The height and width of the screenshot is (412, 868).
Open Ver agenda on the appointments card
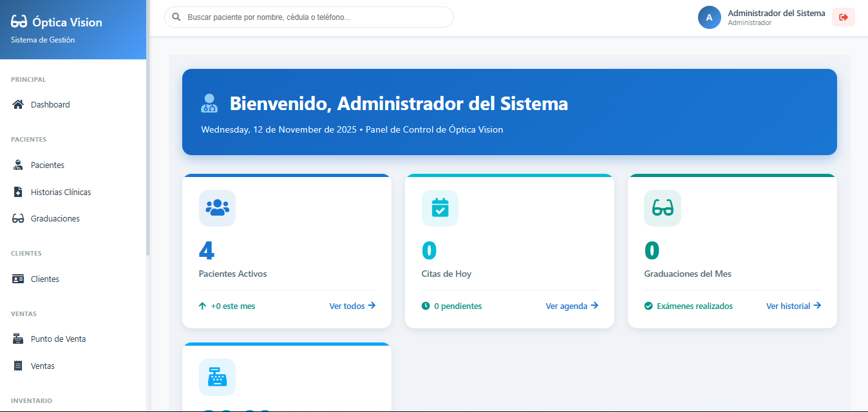571,306
